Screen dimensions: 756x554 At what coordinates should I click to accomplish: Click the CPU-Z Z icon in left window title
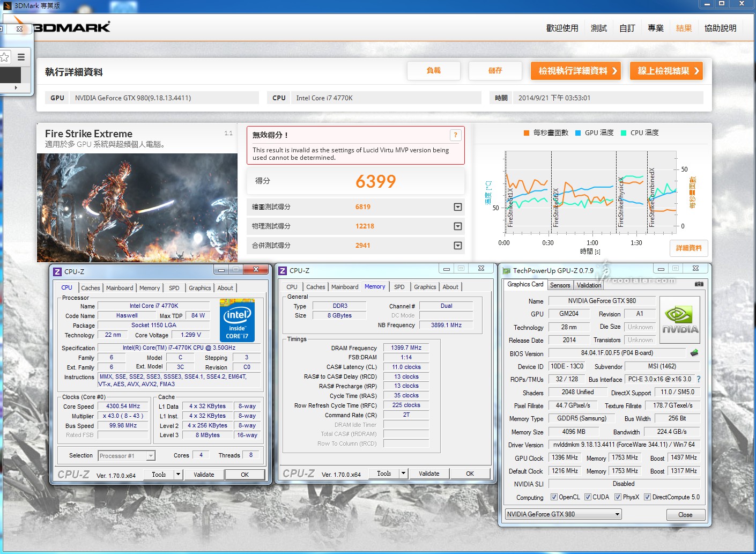tap(57, 272)
